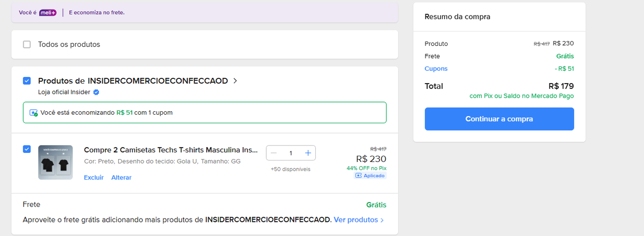Image resolution: width=644 pixels, height=236 pixels.
Task: Click the verified badge beside Loja oficial Insider
Action: (96, 92)
